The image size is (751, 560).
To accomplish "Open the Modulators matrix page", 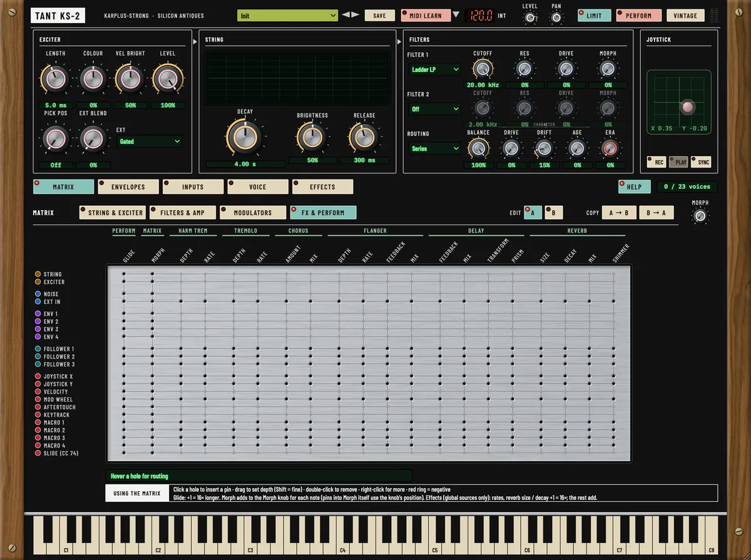I will click(253, 213).
